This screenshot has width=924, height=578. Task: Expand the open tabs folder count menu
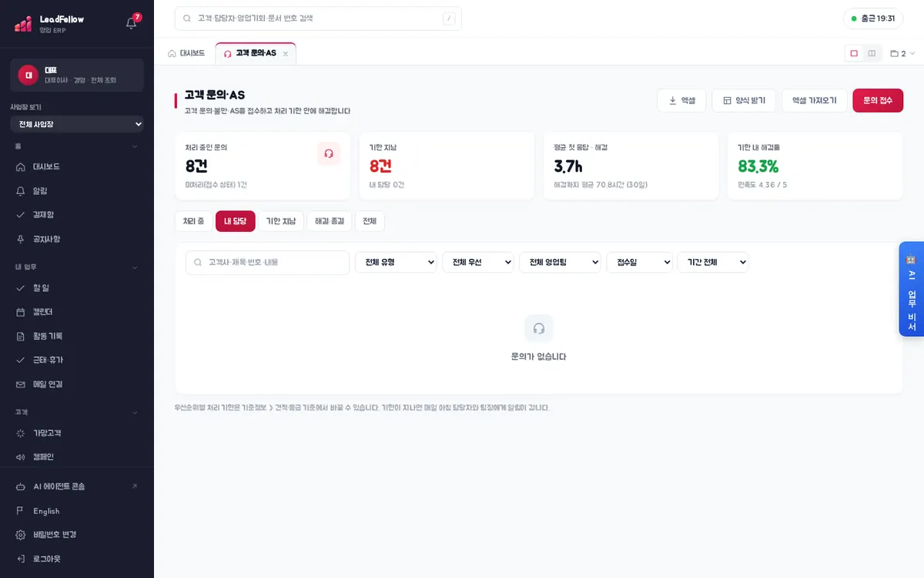pos(902,53)
